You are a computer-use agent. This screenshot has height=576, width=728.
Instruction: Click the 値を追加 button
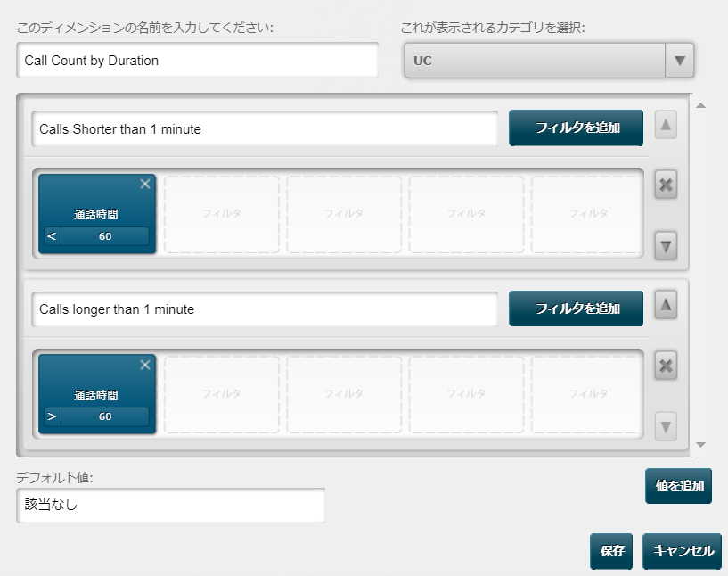(x=678, y=486)
